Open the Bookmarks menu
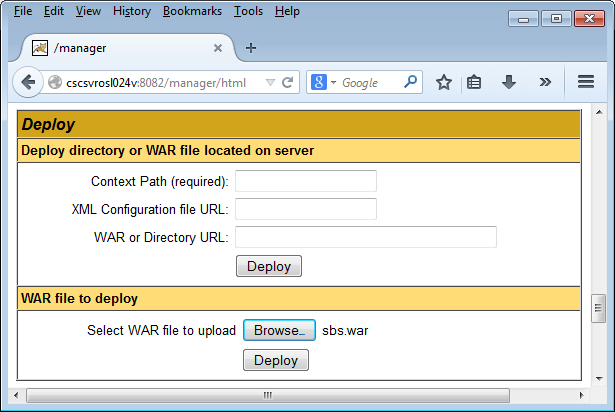This screenshot has height=412, width=615. [x=193, y=11]
